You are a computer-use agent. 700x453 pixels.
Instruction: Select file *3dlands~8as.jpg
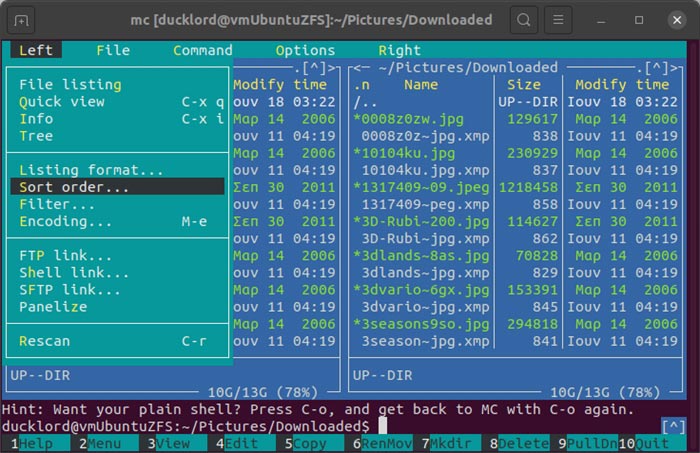pos(423,255)
